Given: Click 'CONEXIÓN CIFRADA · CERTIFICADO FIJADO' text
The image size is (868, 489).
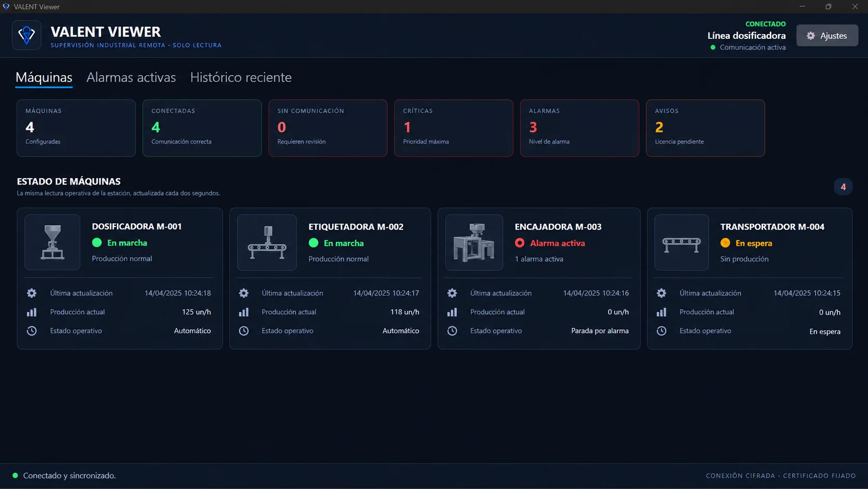Looking at the screenshot, I should point(781,475).
